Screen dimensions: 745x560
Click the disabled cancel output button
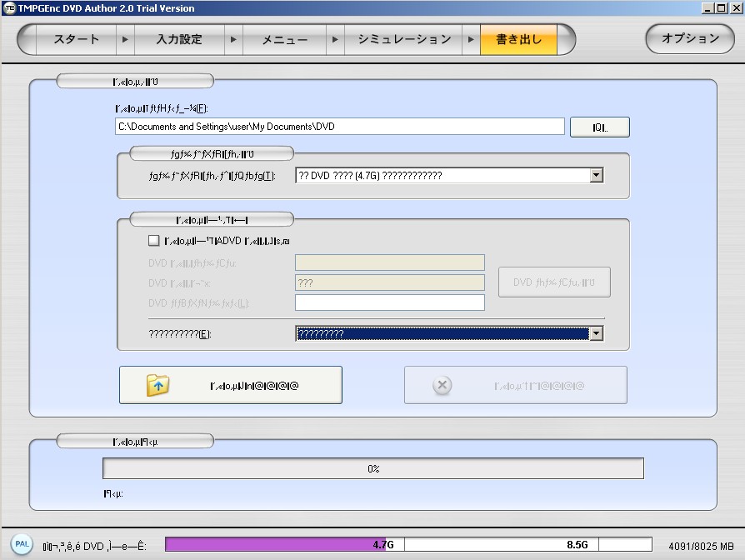(516, 385)
